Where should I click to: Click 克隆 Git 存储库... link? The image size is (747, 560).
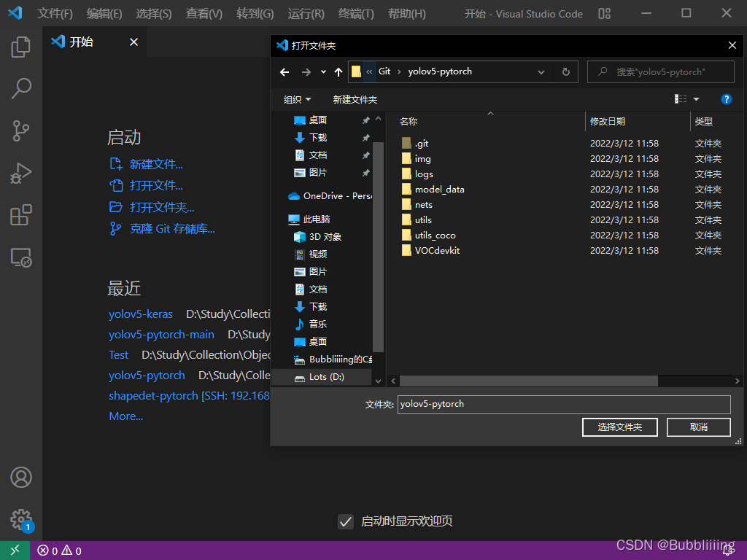172,228
